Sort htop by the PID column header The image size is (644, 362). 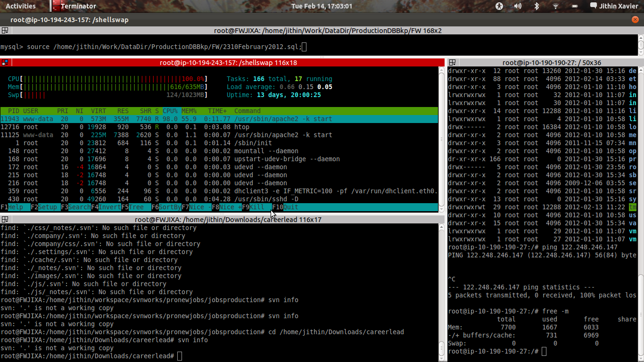[x=14, y=111]
